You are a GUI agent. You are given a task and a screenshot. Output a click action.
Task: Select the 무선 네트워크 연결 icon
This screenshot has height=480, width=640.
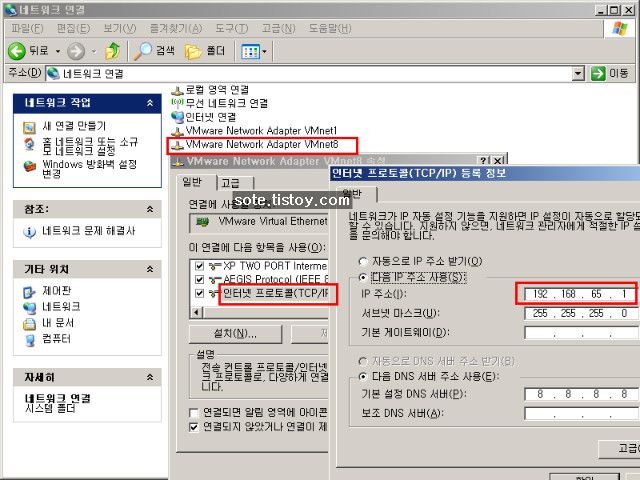click(177, 103)
